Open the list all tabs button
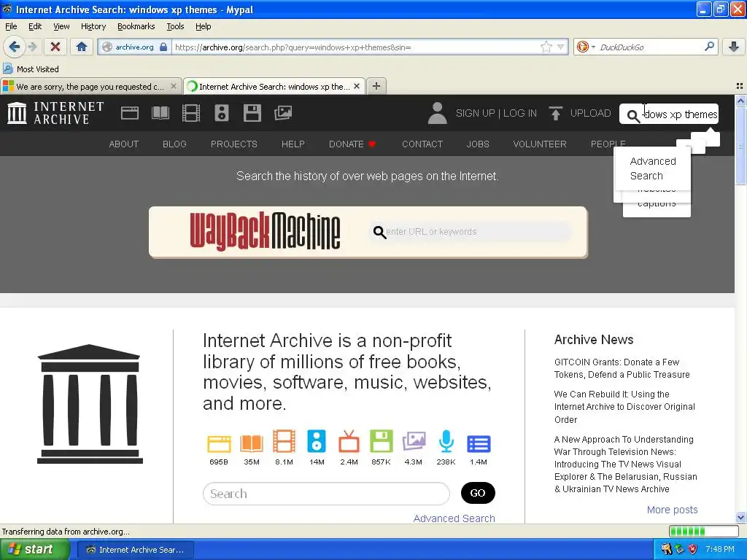Viewport: 747px width, 560px height. [740, 86]
